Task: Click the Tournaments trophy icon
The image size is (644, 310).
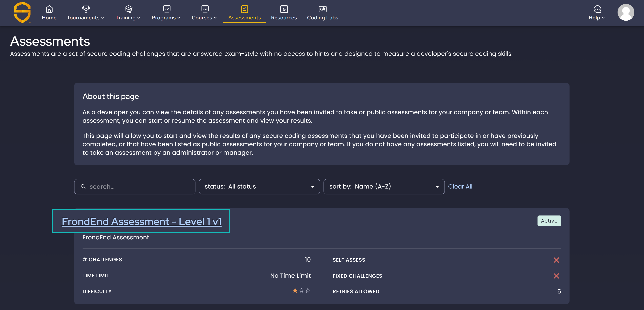Action: (86, 9)
